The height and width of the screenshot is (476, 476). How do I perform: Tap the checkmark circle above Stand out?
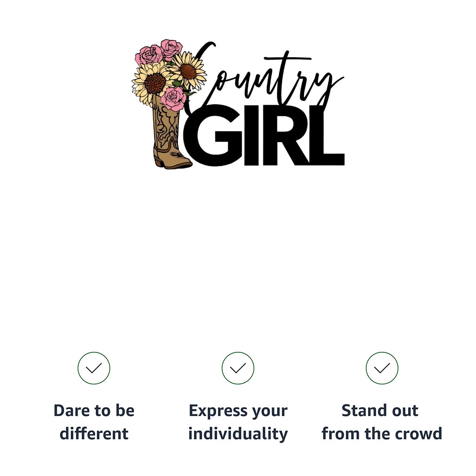382,368
